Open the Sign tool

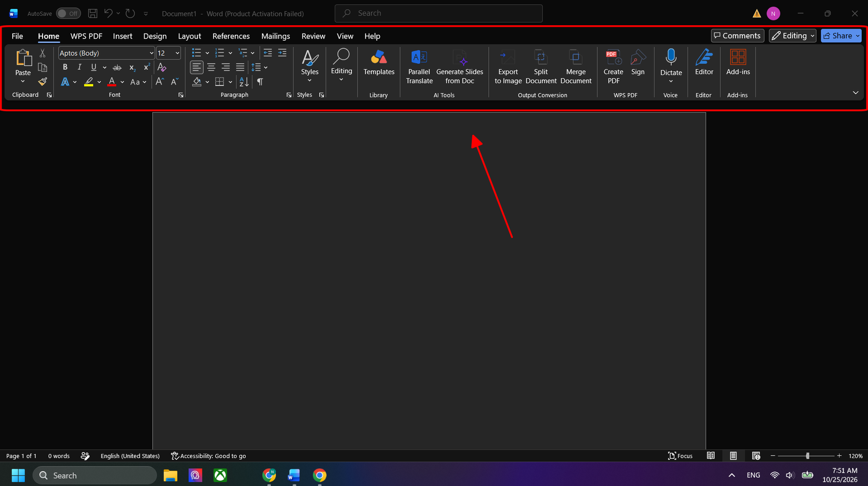pos(638,63)
